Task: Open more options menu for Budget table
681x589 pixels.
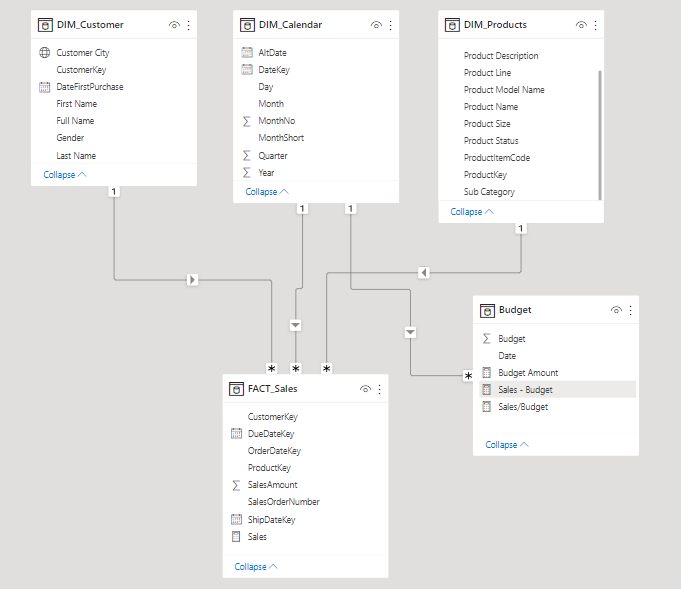Action: click(630, 310)
